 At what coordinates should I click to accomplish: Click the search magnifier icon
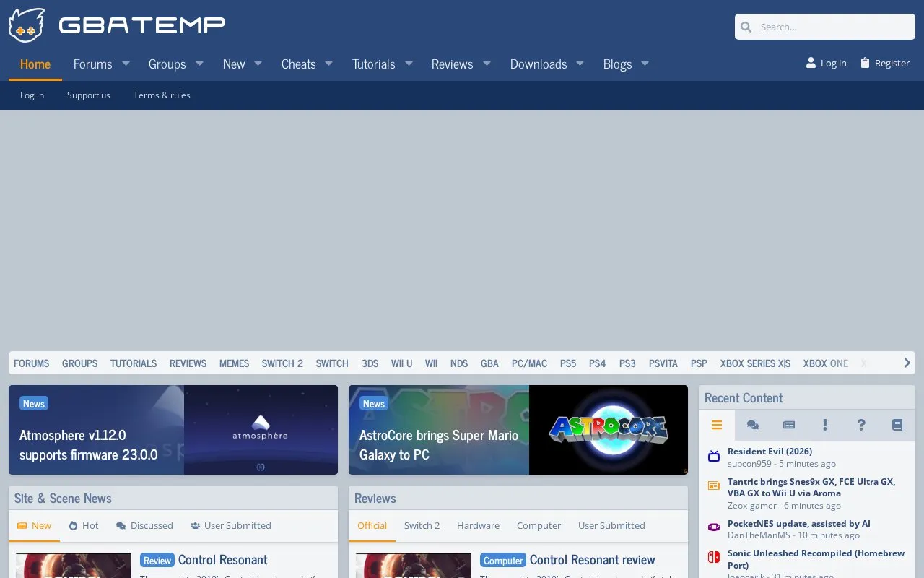click(746, 27)
